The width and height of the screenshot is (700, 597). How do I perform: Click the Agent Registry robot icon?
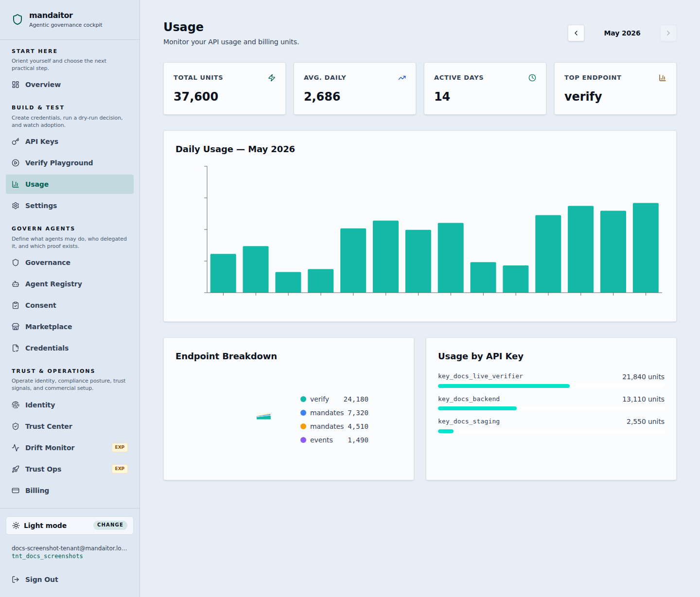tap(16, 284)
